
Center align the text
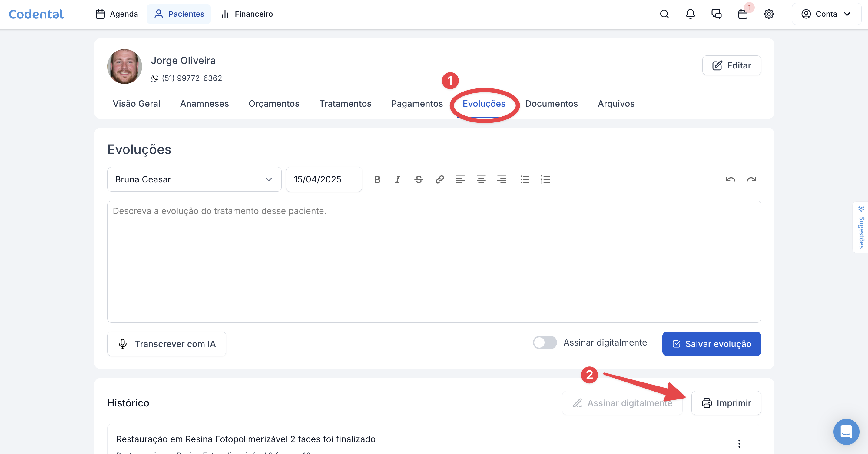coord(481,179)
